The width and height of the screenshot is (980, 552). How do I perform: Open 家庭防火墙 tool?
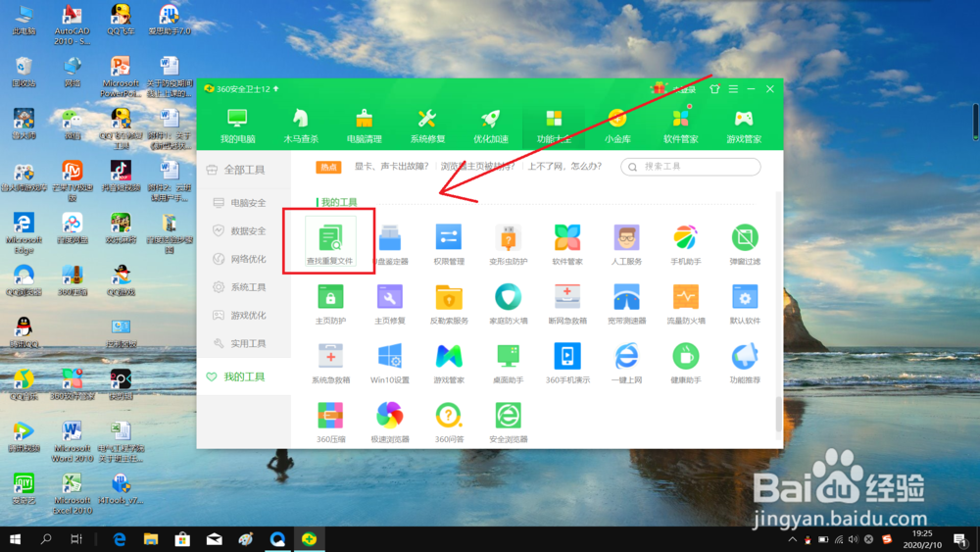pyautogui.click(x=508, y=303)
